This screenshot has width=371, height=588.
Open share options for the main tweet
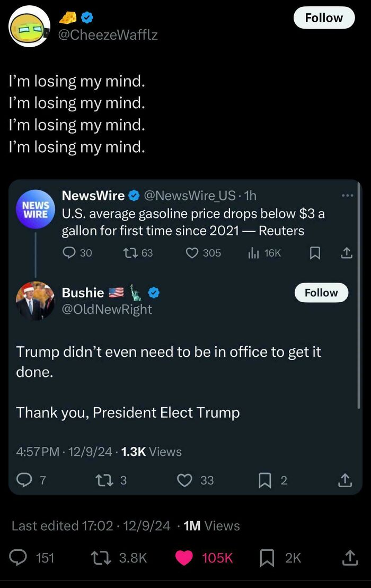(x=350, y=558)
